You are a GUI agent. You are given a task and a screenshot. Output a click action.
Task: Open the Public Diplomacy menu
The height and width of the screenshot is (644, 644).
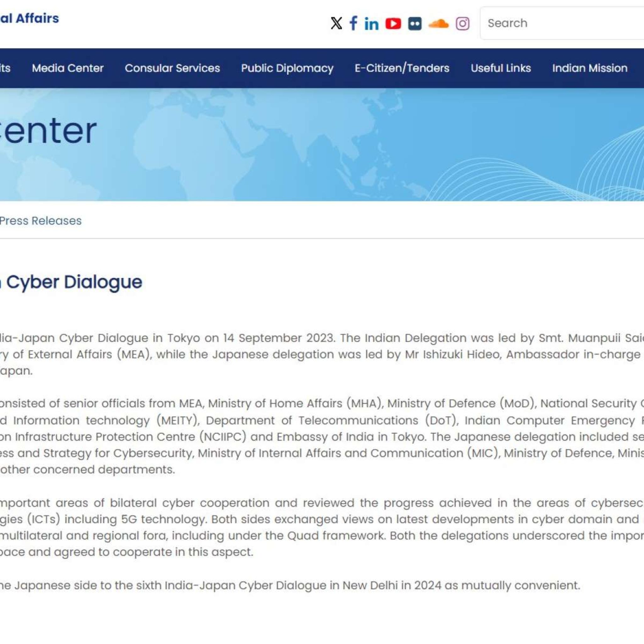tap(287, 68)
